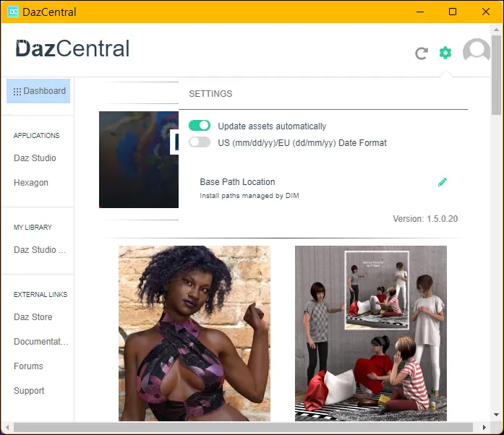Open the user profile avatar
Image resolution: width=504 pixels, height=435 pixels.
[x=477, y=51]
